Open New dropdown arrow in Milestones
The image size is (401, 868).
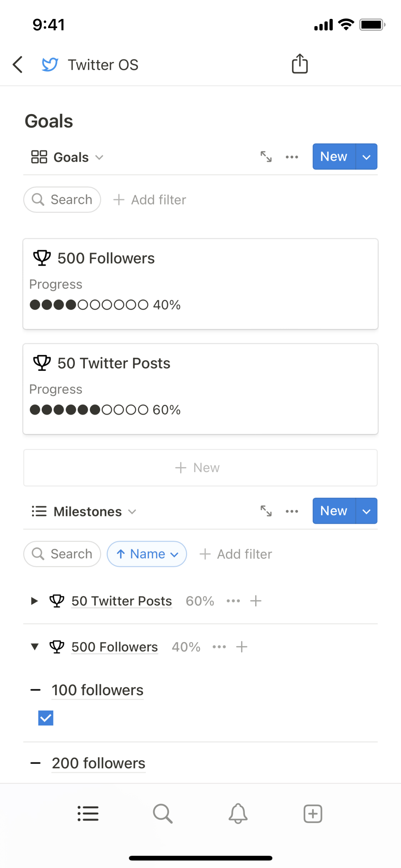[x=366, y=511]
